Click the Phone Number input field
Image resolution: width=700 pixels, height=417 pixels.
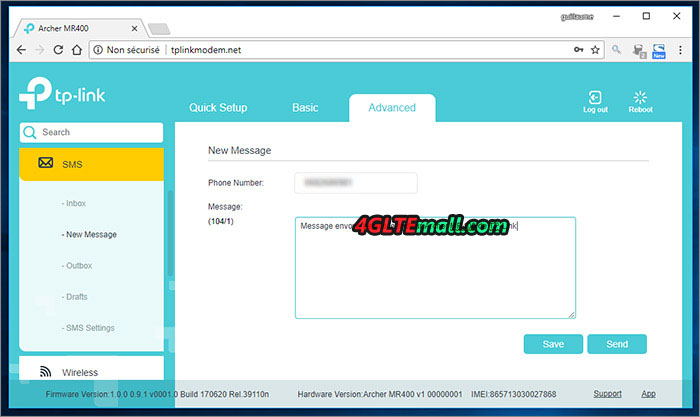pyautogui.click(x=355, y=183)
